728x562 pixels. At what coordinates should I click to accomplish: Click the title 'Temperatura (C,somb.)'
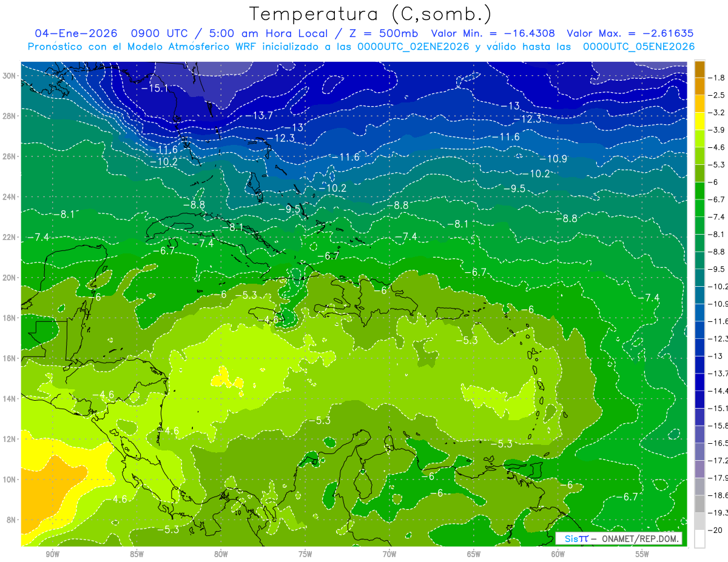pos(371,13)
